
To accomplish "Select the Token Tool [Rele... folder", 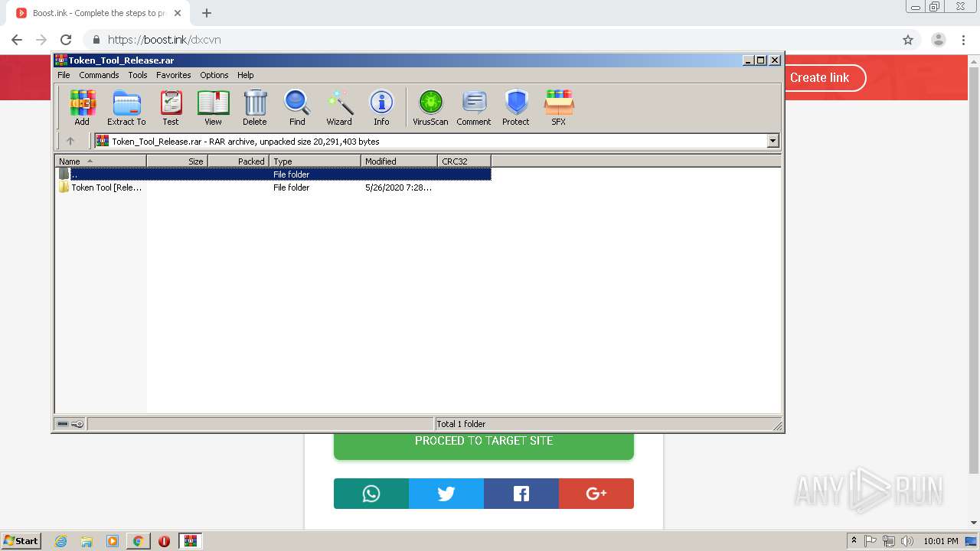I will click(100, 187).
